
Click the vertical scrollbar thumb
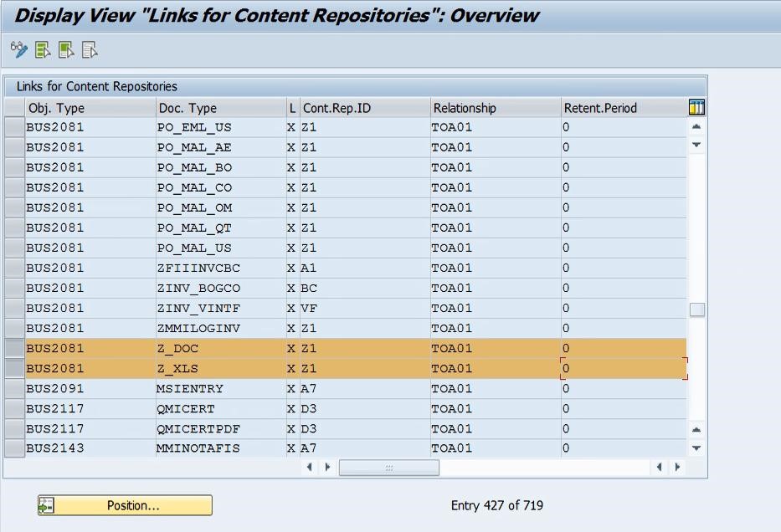click(x=696, y=309)
